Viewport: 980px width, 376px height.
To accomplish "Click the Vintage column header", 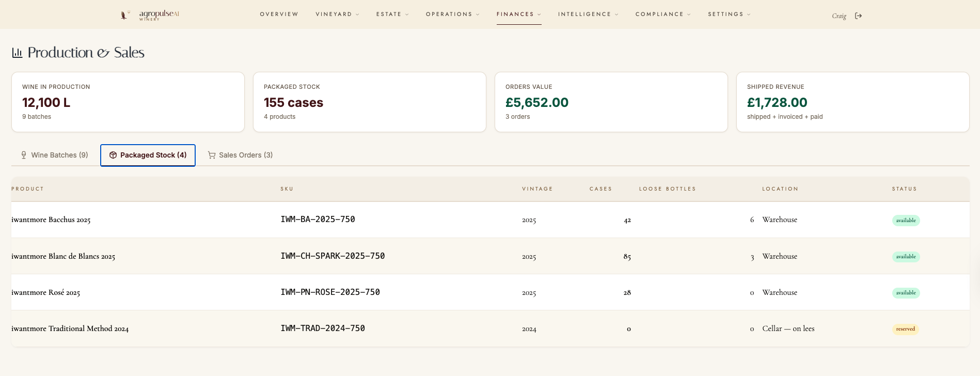I will (x=538, y=189).
